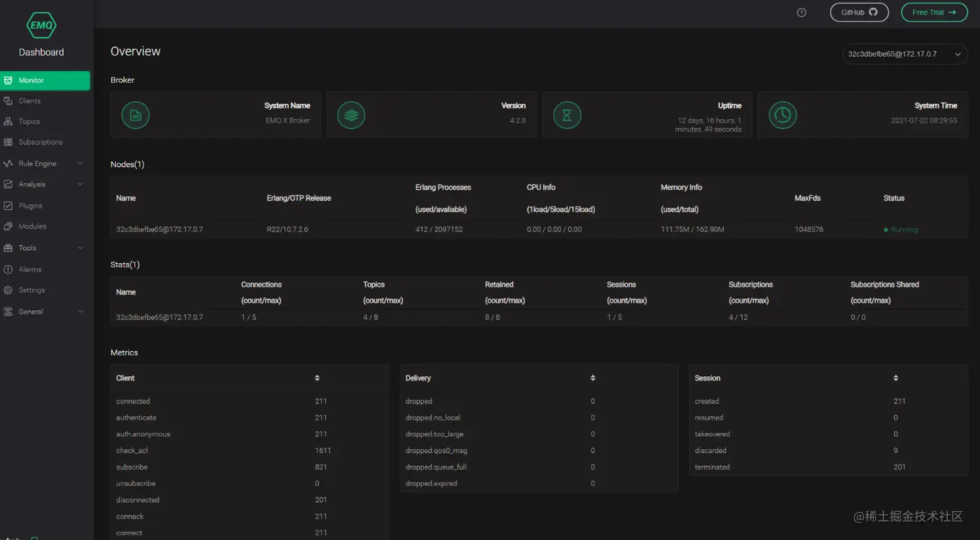This screenshot has height=540, width=980.
Task: Click the Version layers icon
Action: point(352,115)
